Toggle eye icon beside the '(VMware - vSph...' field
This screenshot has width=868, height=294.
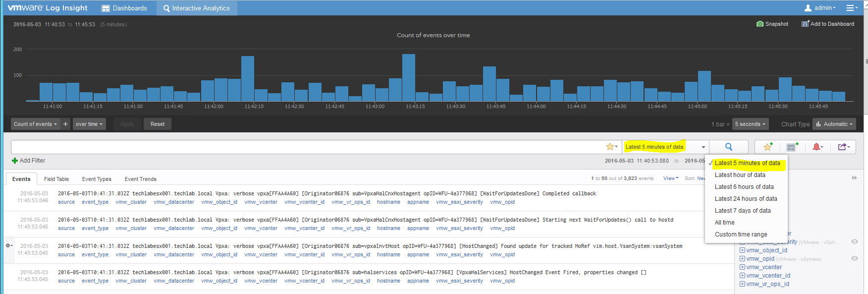855,241
